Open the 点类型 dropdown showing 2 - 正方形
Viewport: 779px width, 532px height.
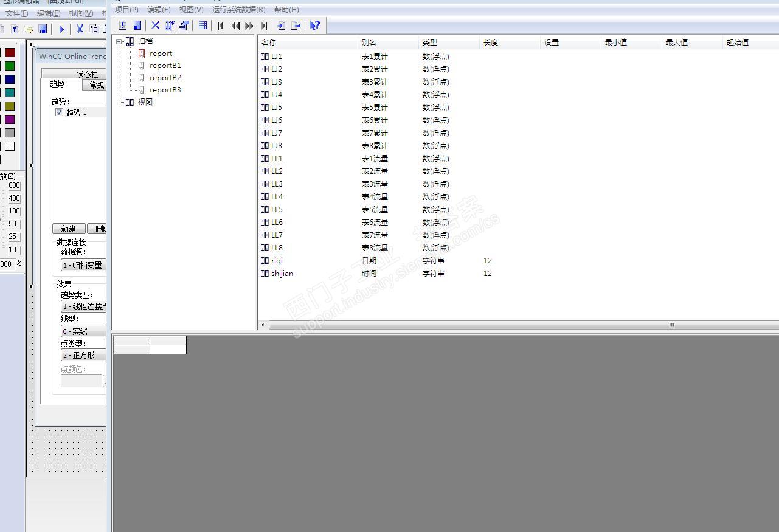coord(83,355)
